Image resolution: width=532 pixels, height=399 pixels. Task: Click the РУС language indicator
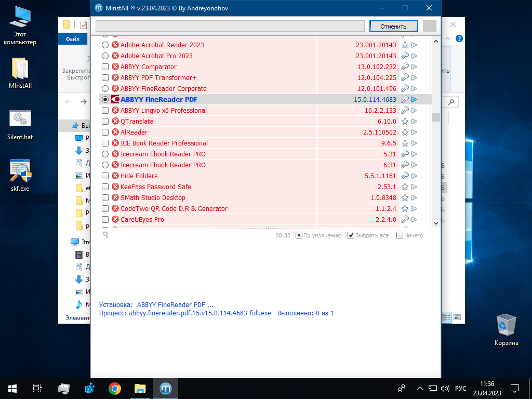click(x=461, y=389)
